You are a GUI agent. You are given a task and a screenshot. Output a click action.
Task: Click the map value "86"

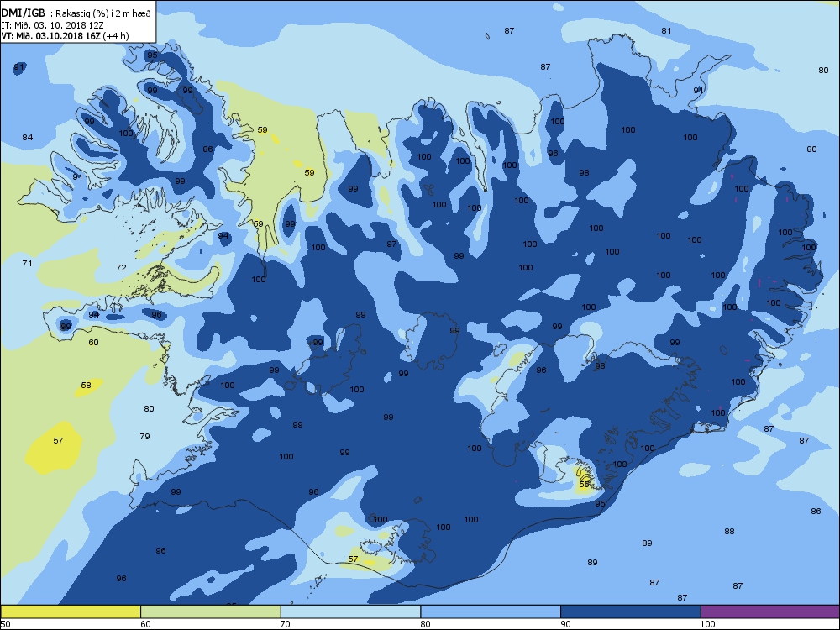(816, 511)
